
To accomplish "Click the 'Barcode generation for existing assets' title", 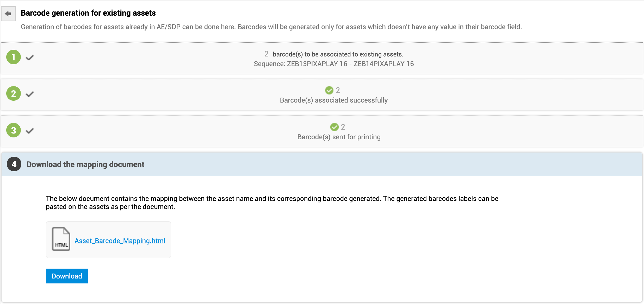I will coord(88,13).
